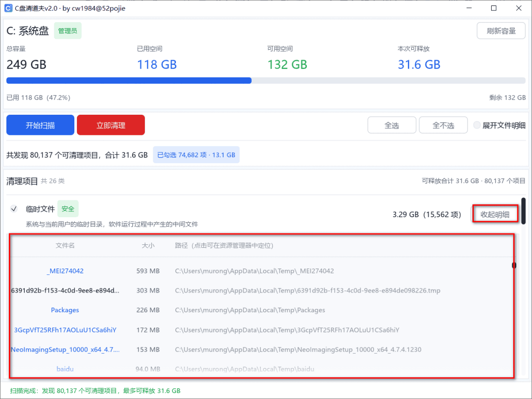Locate path ending in Temp\baidu

click(x=245, y=369)
